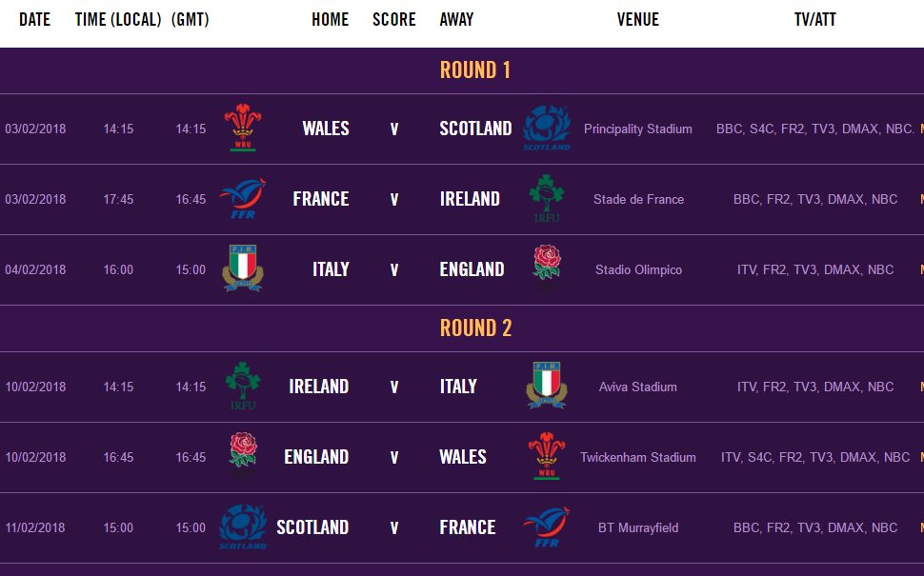The width and height of the screenshot is (924, 576).
Task: Click the Italy FIR shield beside Aviva Stadium
Action: tap(547, 386)
